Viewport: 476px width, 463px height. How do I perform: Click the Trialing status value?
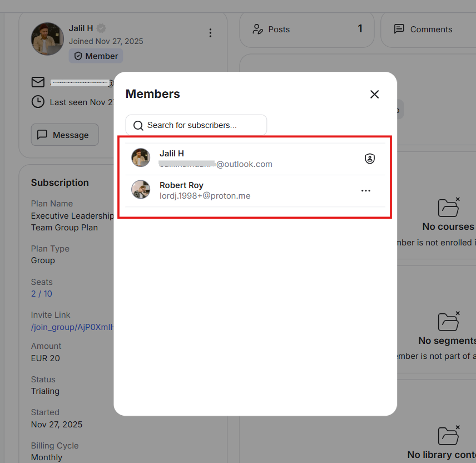pyautogui.click(x=45, y=391)
